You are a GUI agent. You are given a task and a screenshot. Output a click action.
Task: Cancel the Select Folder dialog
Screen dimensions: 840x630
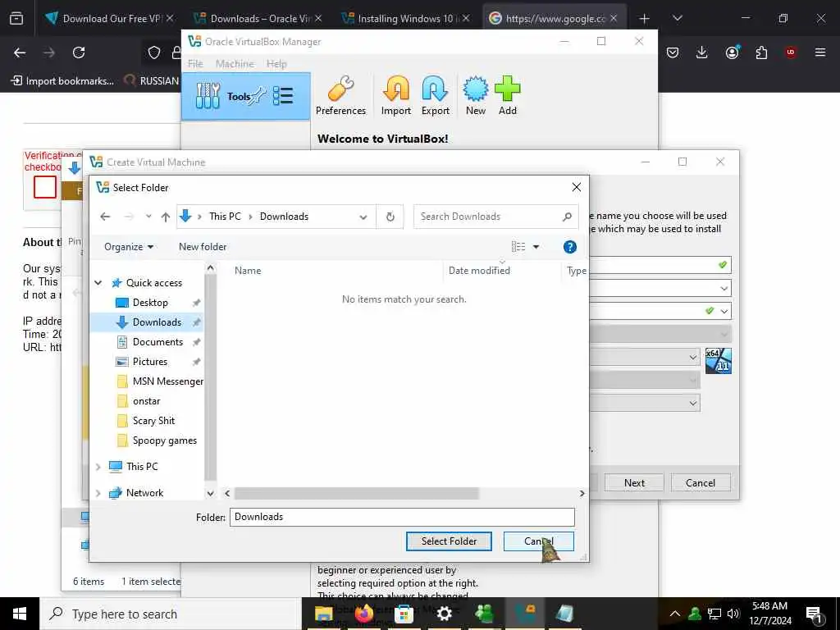coord(538,541)
